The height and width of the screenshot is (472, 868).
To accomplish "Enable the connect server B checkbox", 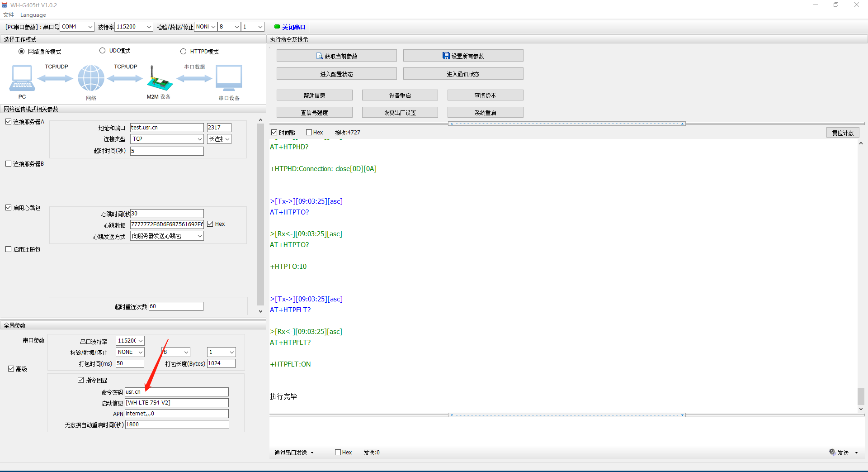I will click(9, 164).
